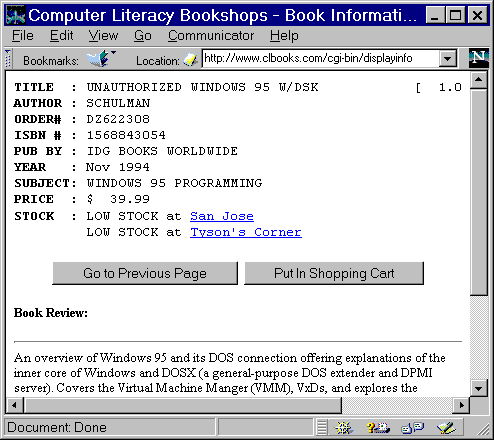Click the page proxy icon beside Location
494x440 pixels.
[190, 60]
